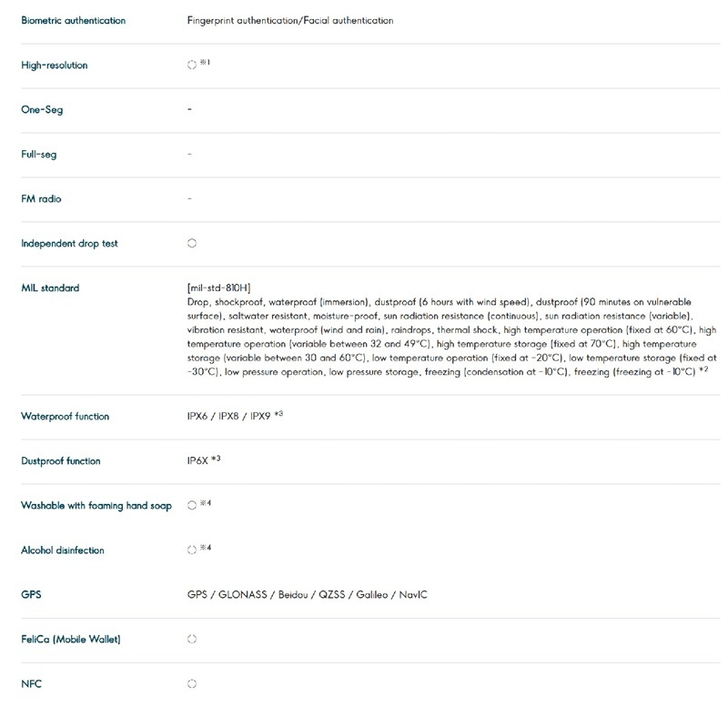Open footnote *3 next to IP6X
Viewport: 728px width, 707px height.
coord(216,460)
